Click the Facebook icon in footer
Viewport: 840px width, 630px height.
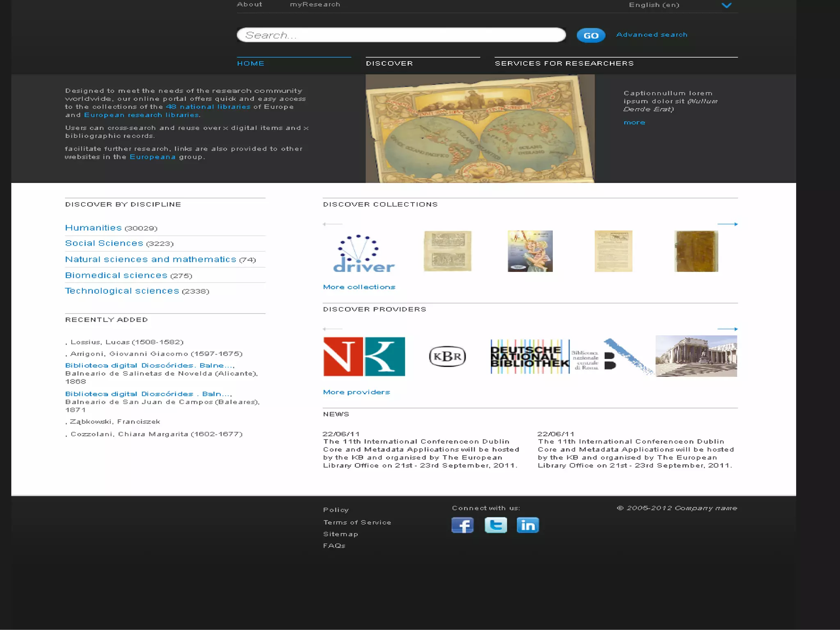[462, 525]
